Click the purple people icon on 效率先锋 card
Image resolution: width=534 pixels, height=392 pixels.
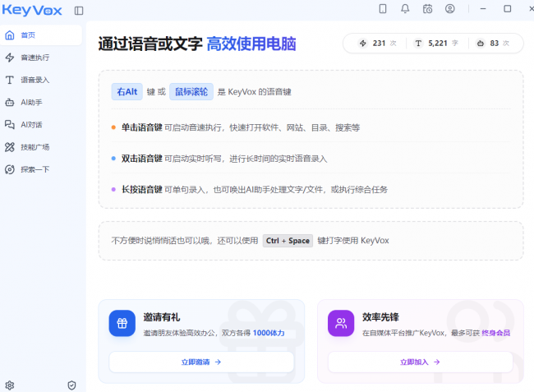coord(341,323)
